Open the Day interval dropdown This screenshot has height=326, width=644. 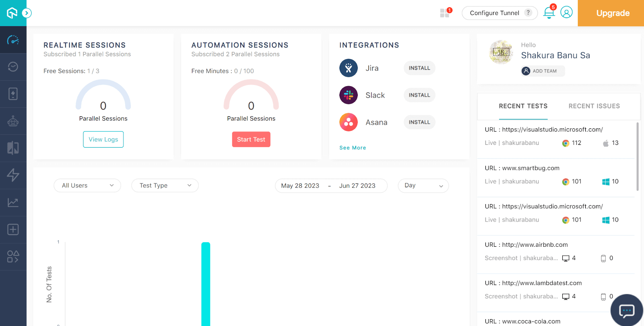tap(423, 186)
